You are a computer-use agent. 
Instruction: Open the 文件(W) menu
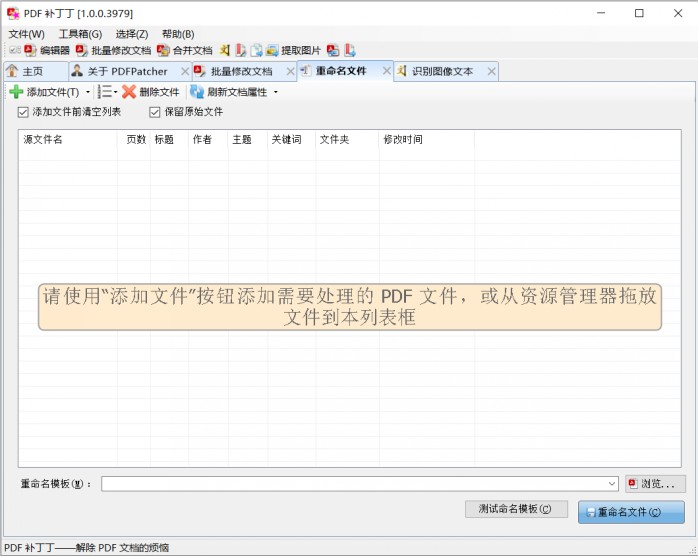tap(27, 34)
